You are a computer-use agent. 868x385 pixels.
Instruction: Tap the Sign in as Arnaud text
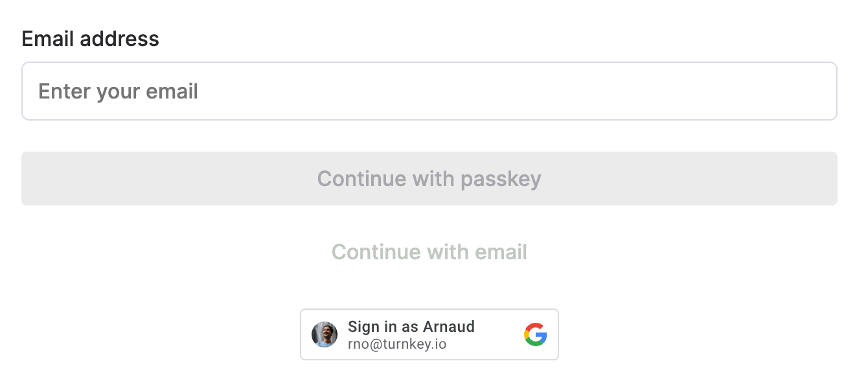tap(411, 327)
